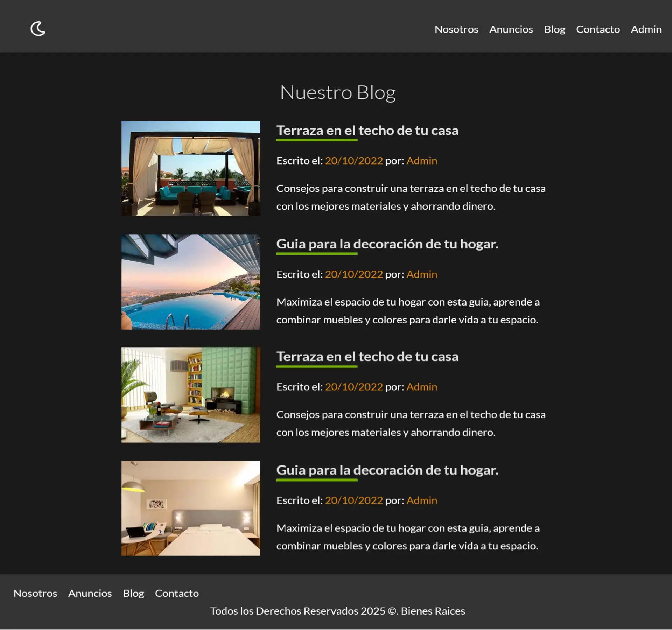Open Admin link in header
672x630 pixels.
tap(646, 29)
